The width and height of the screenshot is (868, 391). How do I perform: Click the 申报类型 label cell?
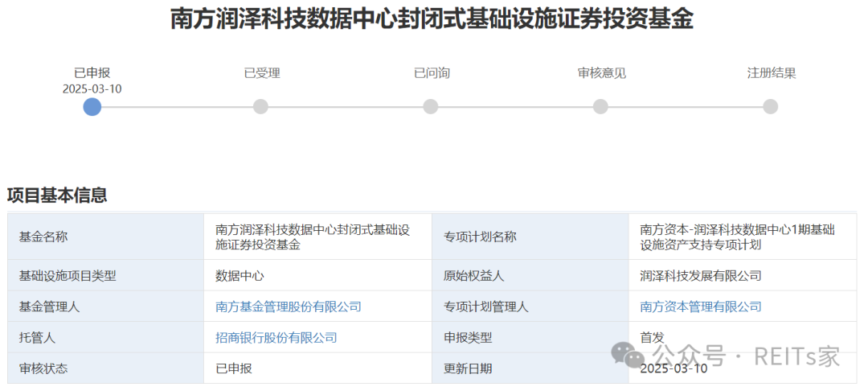coord(530,337)
